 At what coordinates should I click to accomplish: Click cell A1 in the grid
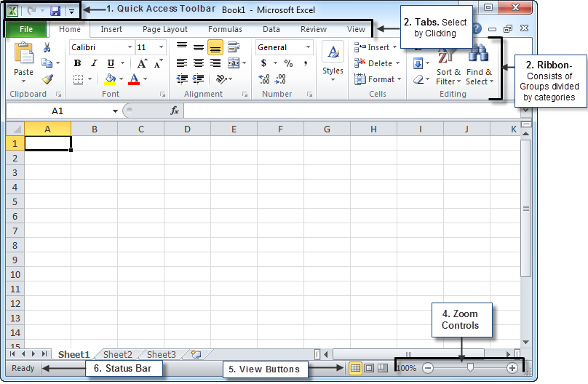47,143
